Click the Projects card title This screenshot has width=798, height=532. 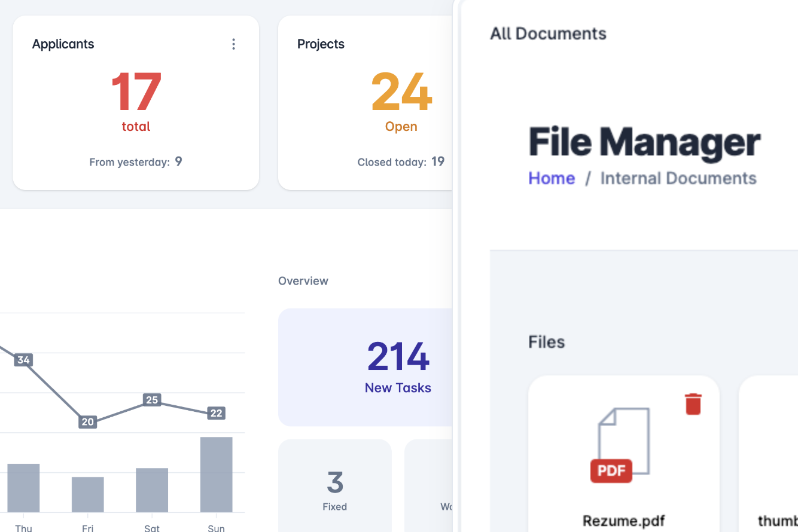pyautogui.click(x=321, y=44)
